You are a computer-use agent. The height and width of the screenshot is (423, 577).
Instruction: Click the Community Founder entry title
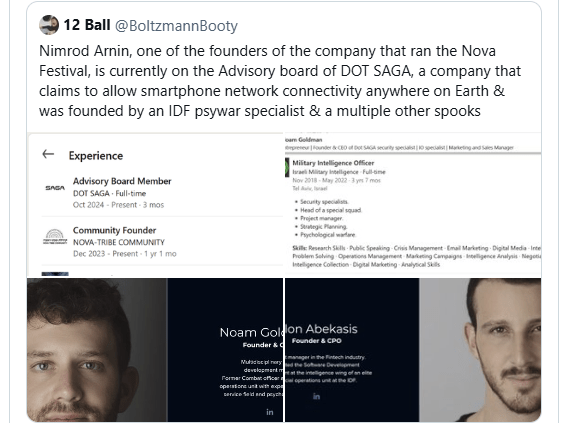coord(114,230)
